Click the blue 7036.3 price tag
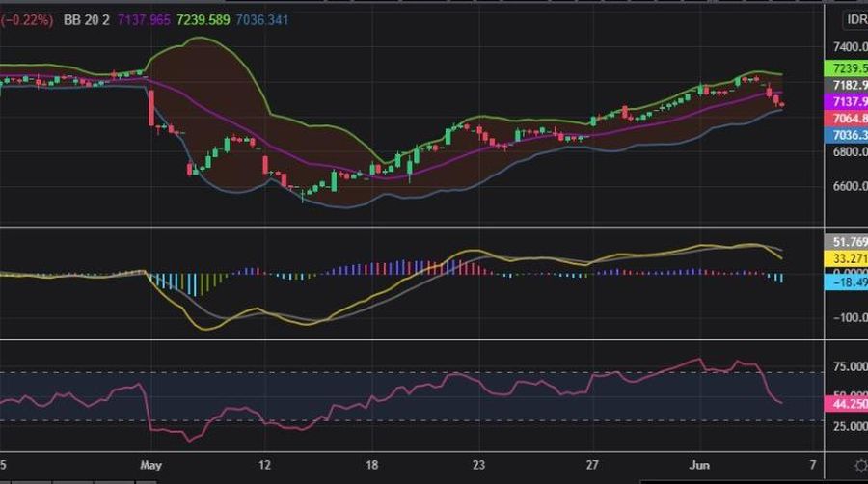The width and height of the screenshot is (868, 484). coord(847,134)
